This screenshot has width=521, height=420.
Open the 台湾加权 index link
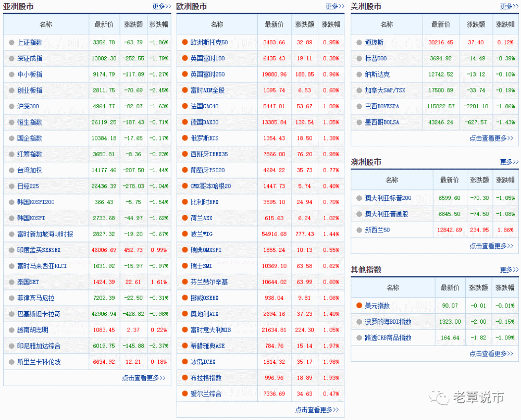(30, 170)
